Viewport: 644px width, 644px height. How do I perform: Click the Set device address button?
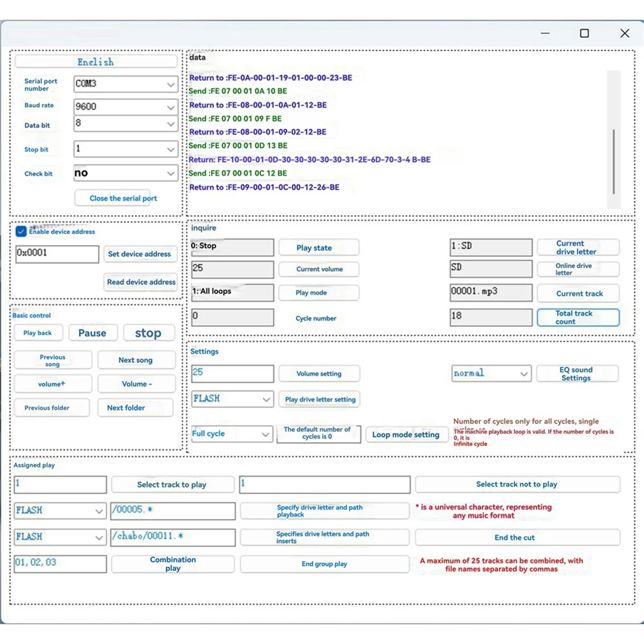[140, 254]
